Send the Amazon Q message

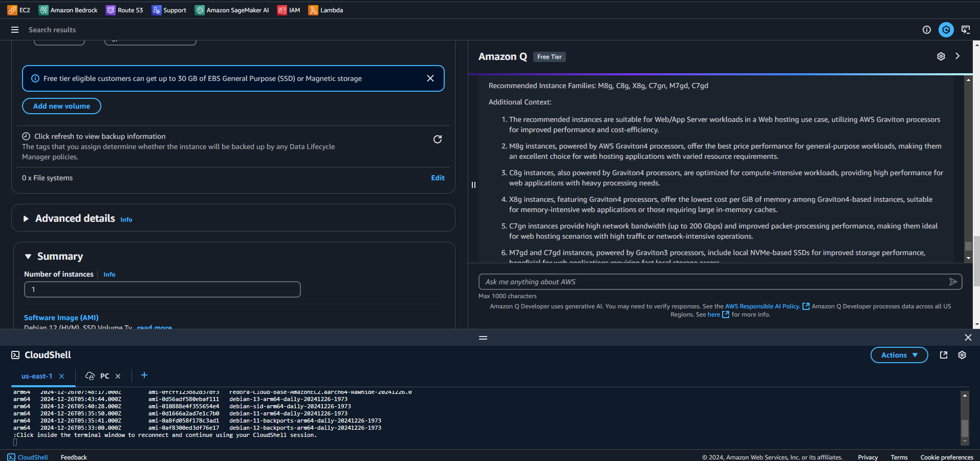point(953,282)
